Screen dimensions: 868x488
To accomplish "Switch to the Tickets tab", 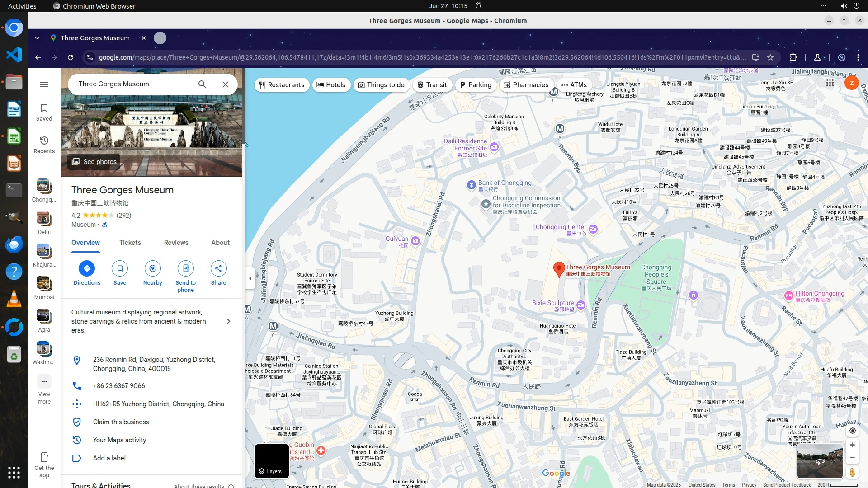I will (130, 243).
